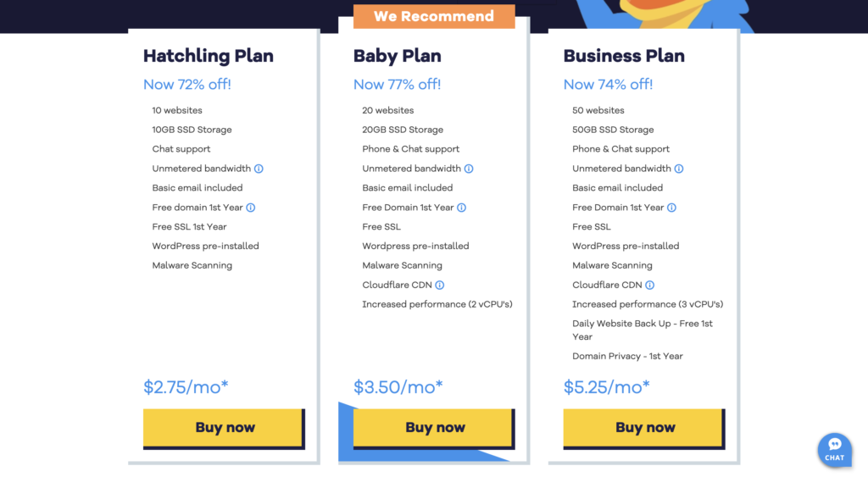Buy now for the Hatchling Plan

[x=224, y=428]
